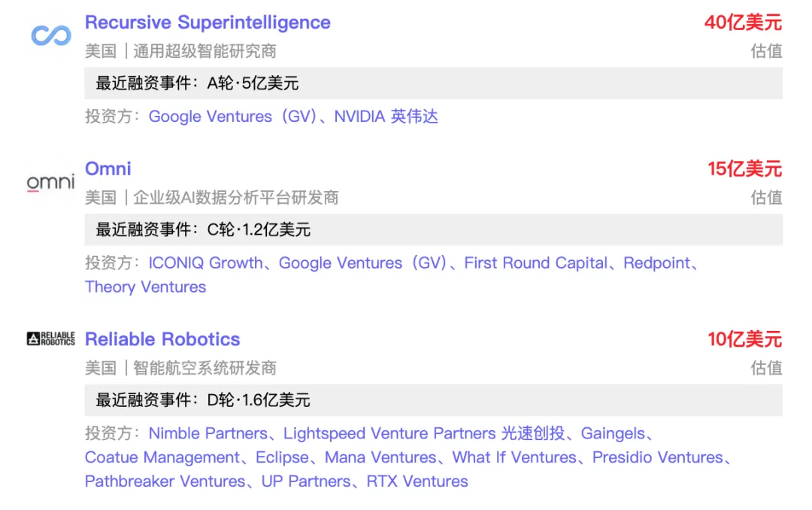The height and width of the screenshot is (510, 812).
Task: Click the Omni company logo
Action: pyautogui.click(x=51, y=182)
